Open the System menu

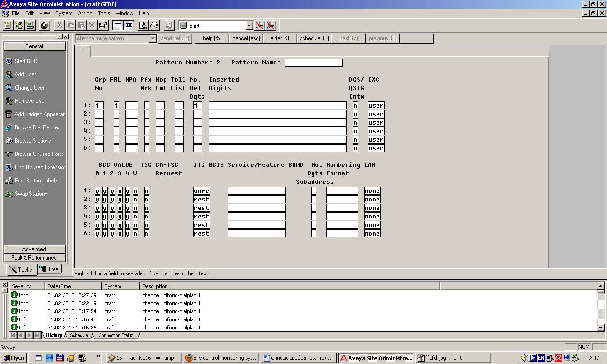point(64,13)
